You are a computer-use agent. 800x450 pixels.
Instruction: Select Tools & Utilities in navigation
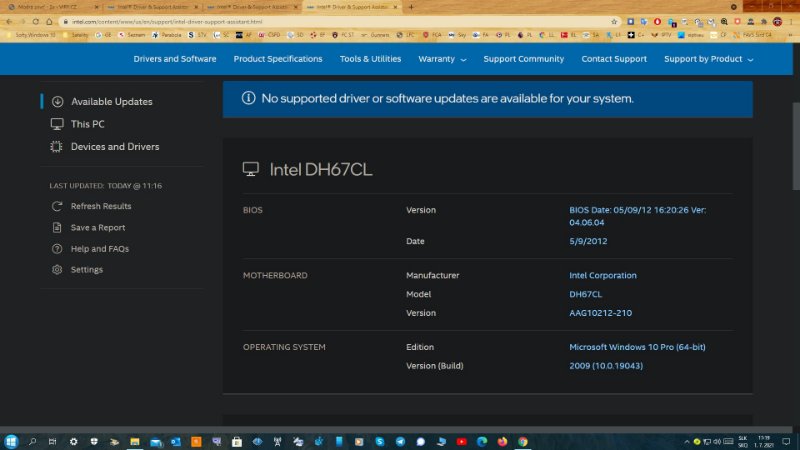[370, 59]
